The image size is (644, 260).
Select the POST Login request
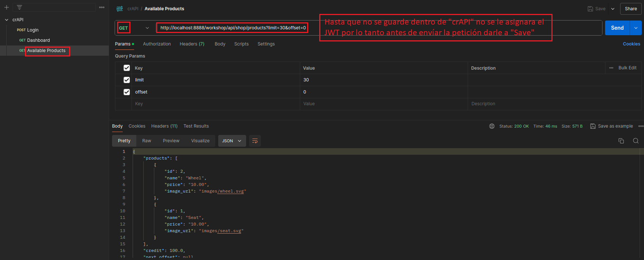click(x=32, y=30)
